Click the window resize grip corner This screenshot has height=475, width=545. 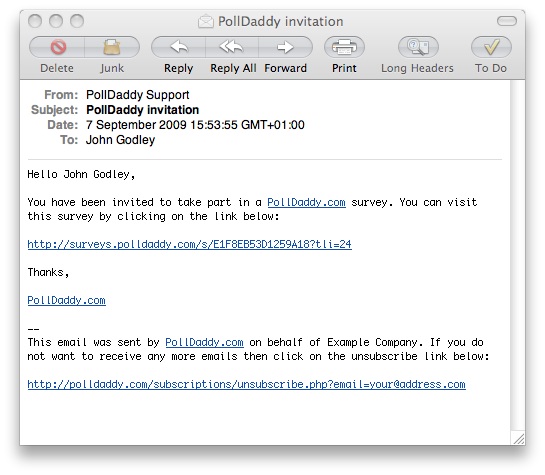pyautogui.click(x=519, y=439)
